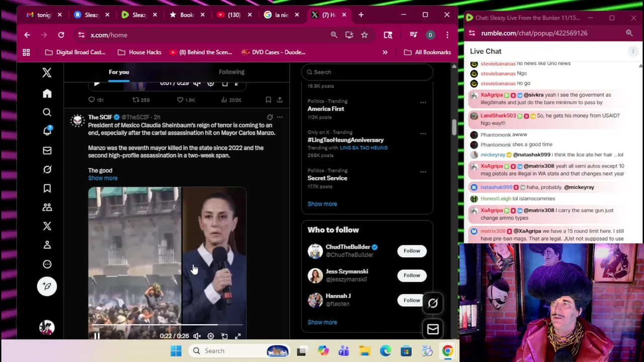Toggle picture-in-picture on Sheinbaum video
Viewport: 644px width, 362px height.
point(224,336)
